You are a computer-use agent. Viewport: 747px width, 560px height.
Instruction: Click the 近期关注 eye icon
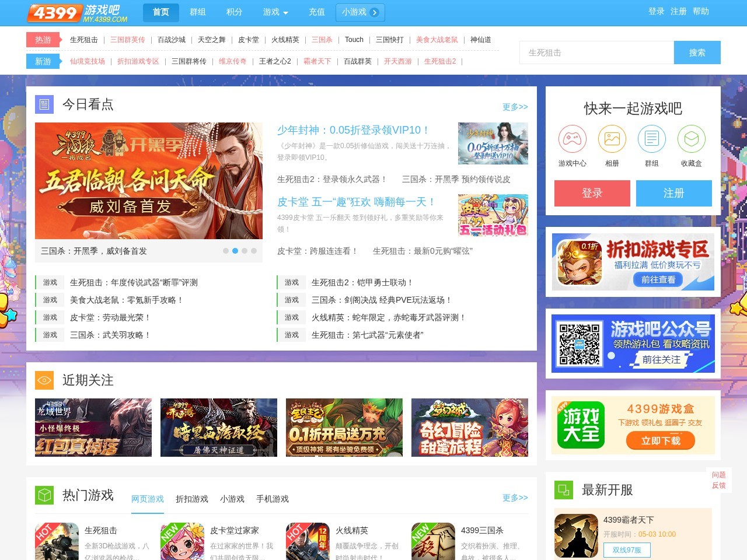point(44,380)
